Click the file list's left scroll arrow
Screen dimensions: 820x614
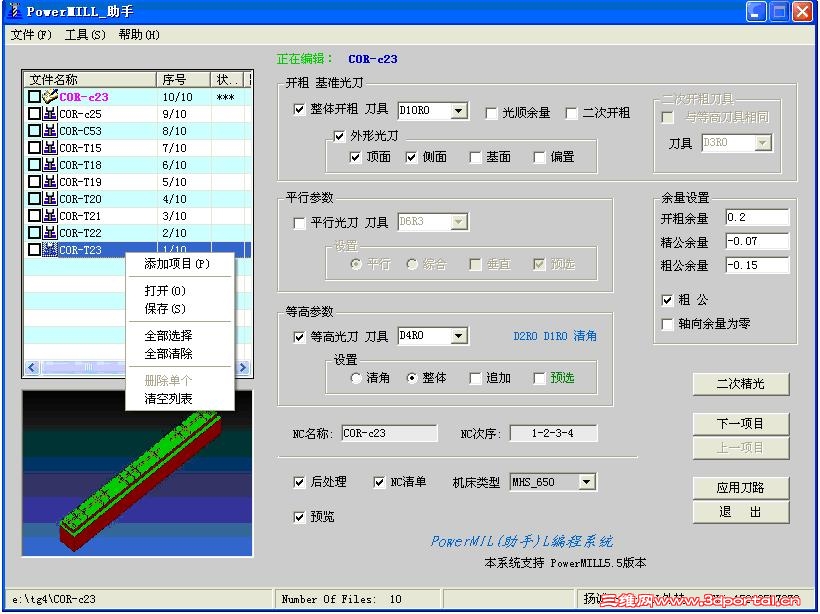[32, 368]
